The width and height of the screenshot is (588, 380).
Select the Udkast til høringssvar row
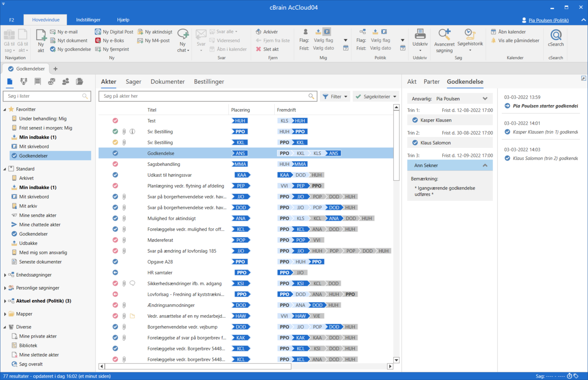[246, 175]
